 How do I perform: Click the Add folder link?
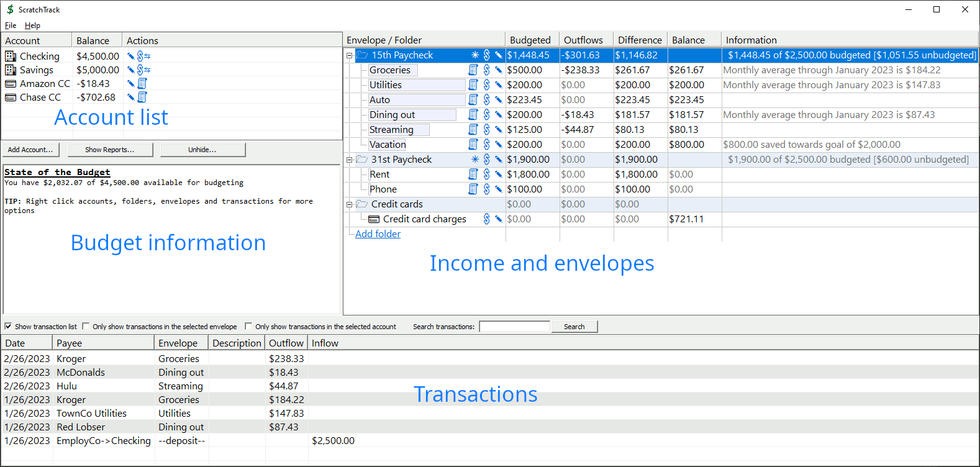pyautogui.click(x=378, y=234)
